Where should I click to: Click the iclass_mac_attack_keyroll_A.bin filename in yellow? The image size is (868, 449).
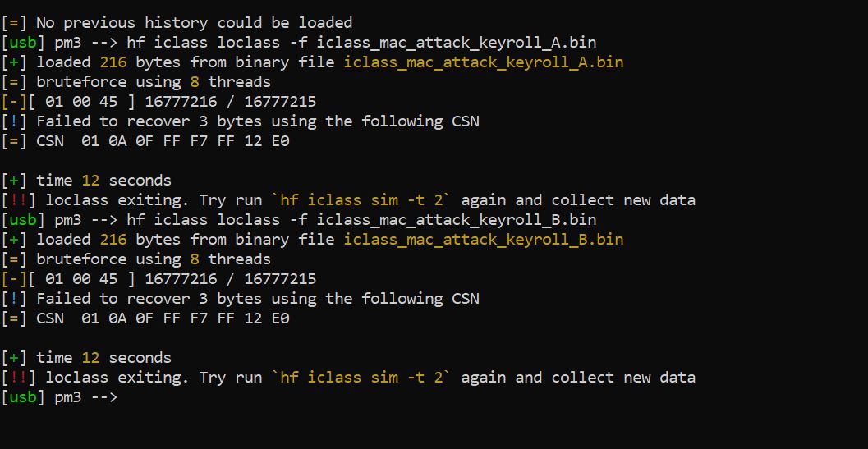483,62
